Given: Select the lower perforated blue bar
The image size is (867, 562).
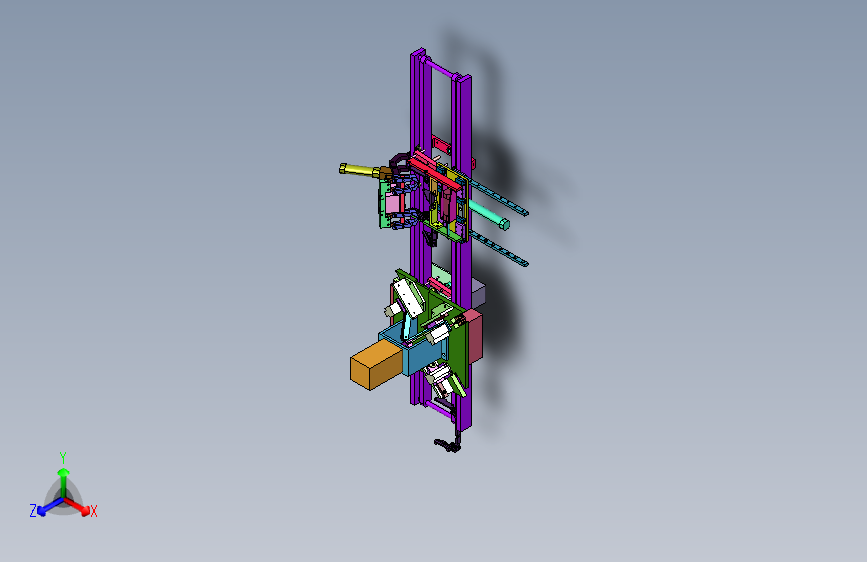Looking at the screenshot, I should (499, 249).
